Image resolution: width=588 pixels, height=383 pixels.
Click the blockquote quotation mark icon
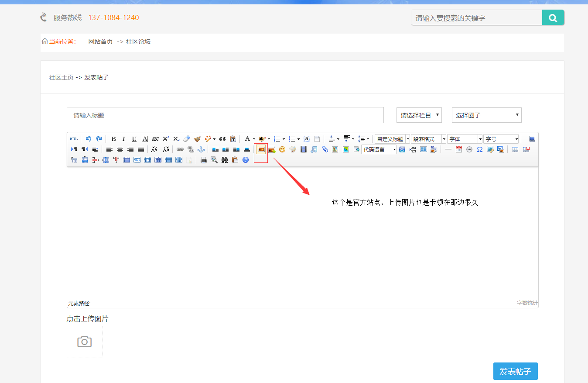[x=222, y=139]
